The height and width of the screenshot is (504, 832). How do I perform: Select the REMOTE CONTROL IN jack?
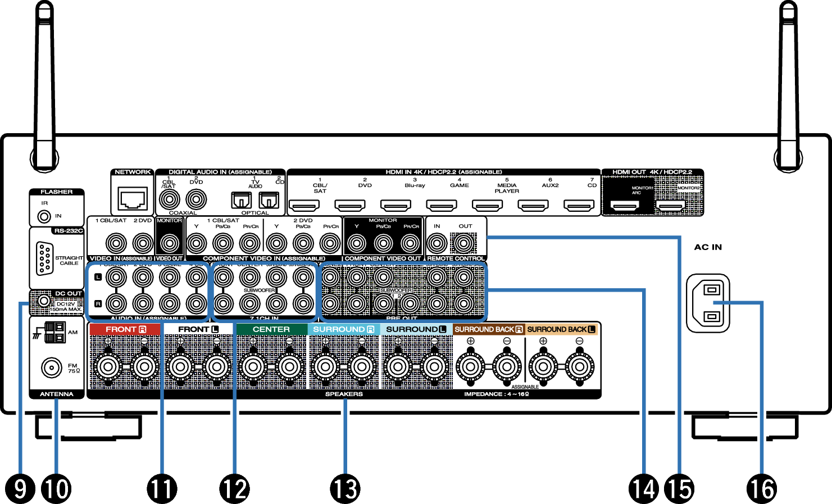pyautogui.click(x=437, y=243)
